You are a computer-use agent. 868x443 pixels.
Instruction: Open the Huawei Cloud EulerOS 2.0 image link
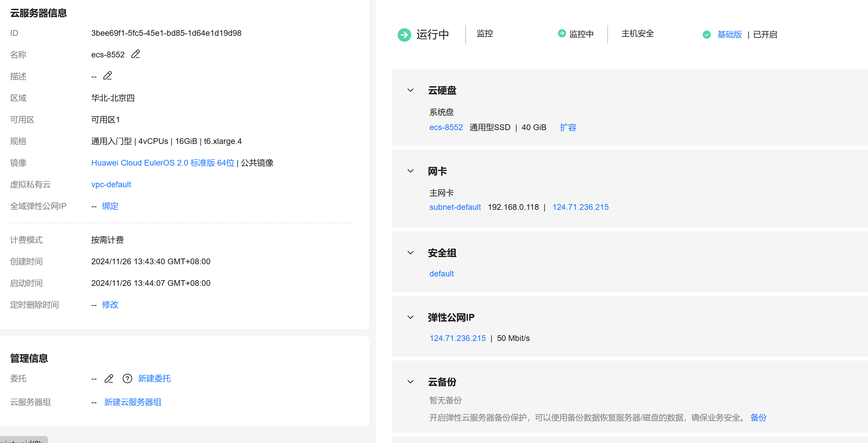point(163,163)
